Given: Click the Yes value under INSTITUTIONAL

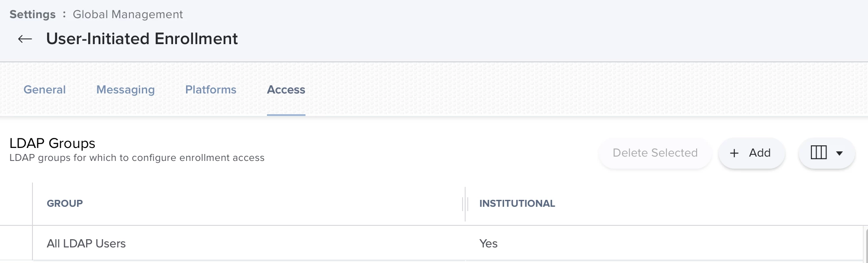Looking at the screenshot, I should click(489, 244).
